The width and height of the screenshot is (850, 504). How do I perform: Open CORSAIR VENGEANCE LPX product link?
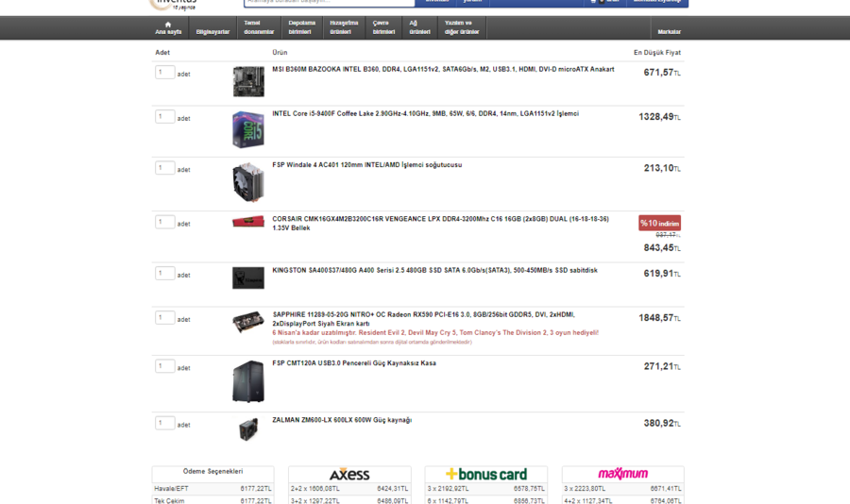click(x=440, y=224)
